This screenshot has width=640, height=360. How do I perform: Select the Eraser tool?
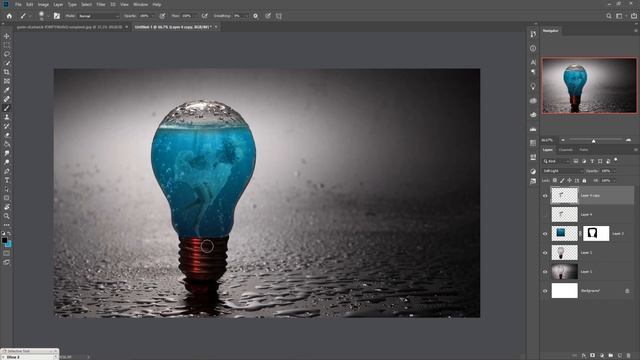pos(7,135)
